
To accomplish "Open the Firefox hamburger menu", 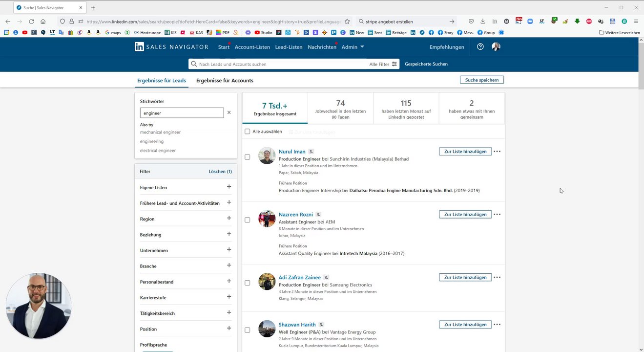I will tap(636, 22).
